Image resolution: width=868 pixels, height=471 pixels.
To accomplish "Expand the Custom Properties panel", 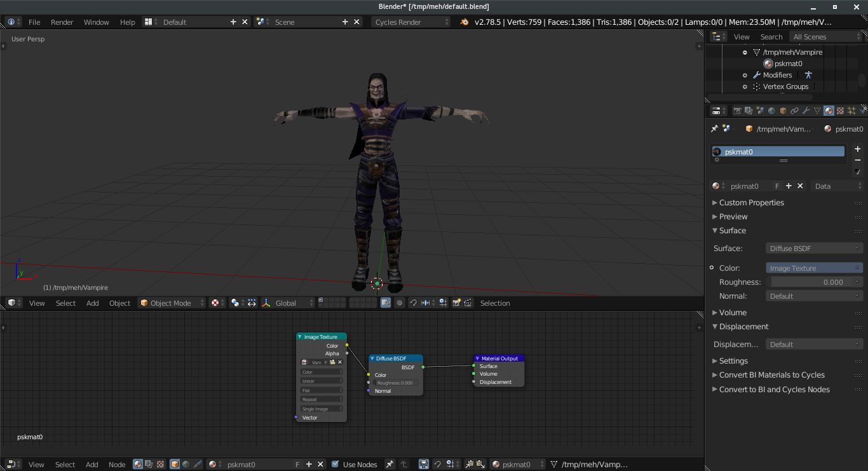I will coord(752,203).
